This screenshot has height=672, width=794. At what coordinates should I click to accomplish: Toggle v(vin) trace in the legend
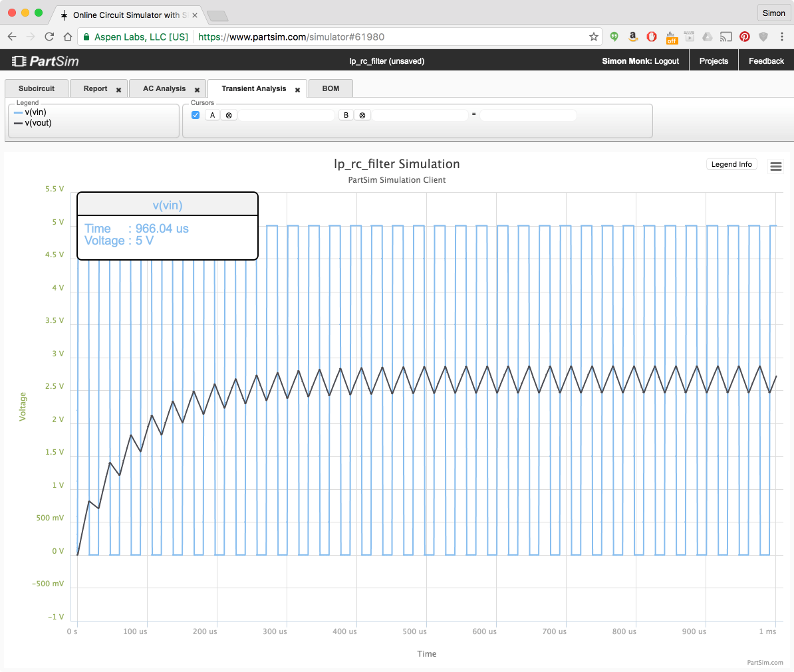coord(35,112)
